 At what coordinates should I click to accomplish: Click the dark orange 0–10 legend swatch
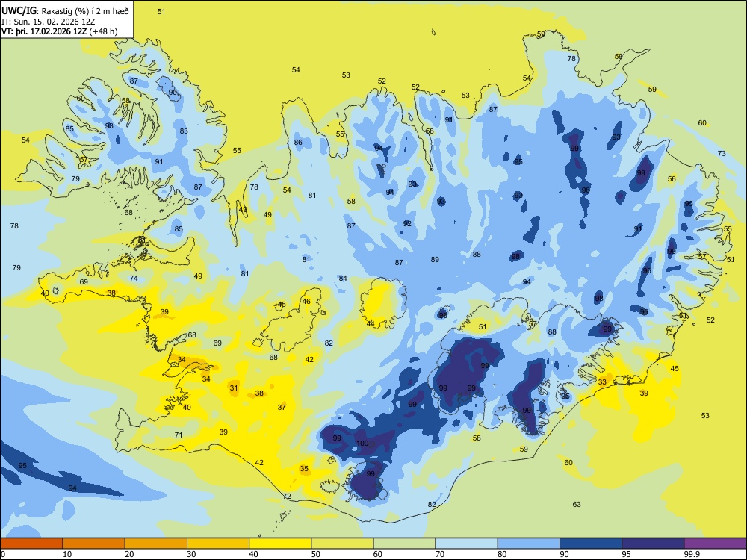[31, 544]
